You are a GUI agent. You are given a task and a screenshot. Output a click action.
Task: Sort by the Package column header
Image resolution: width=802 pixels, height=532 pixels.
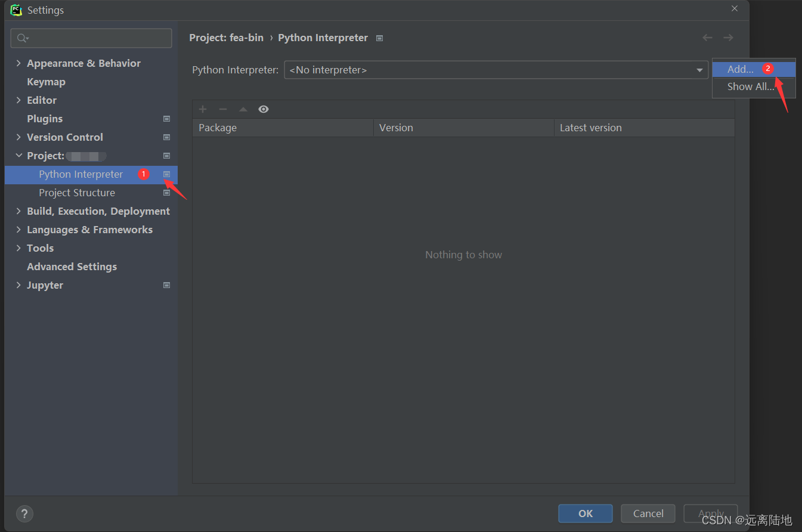(283, 128)
